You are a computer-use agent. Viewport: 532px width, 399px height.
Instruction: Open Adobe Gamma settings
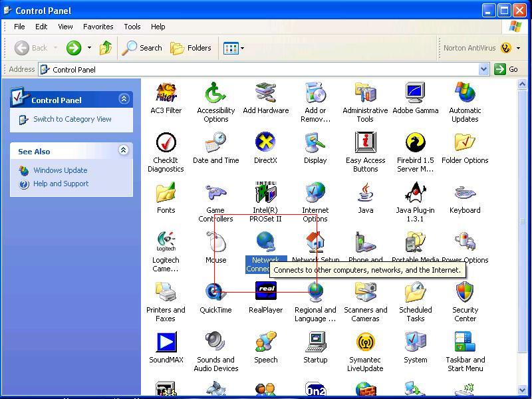415,92
